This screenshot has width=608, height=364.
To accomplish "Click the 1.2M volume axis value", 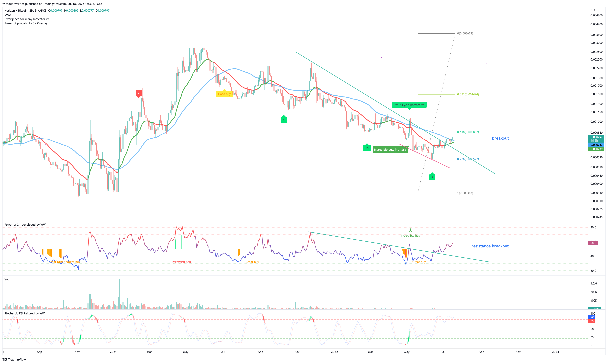I will tap(593, 283).
